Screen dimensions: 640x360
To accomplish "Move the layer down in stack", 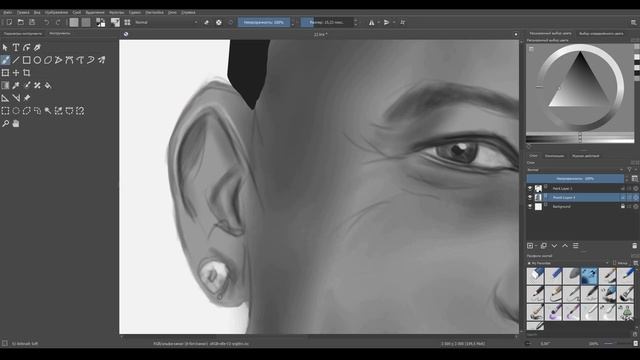I will [554, 246].
